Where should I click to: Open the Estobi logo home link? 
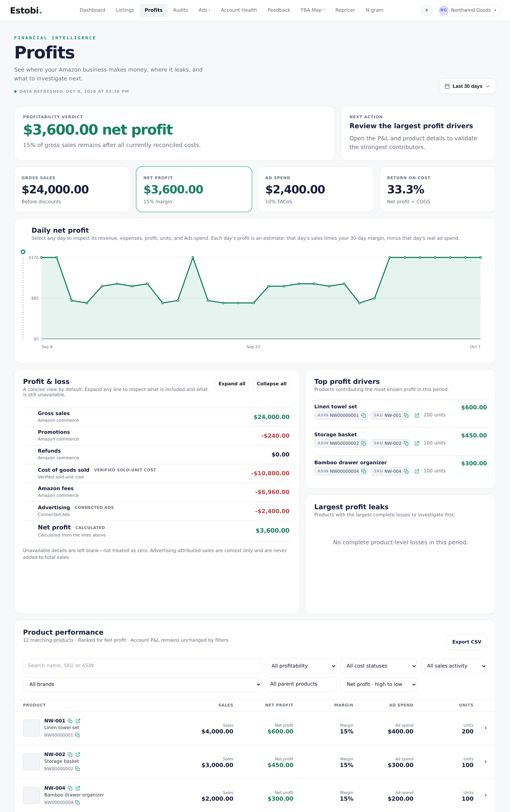26,11
